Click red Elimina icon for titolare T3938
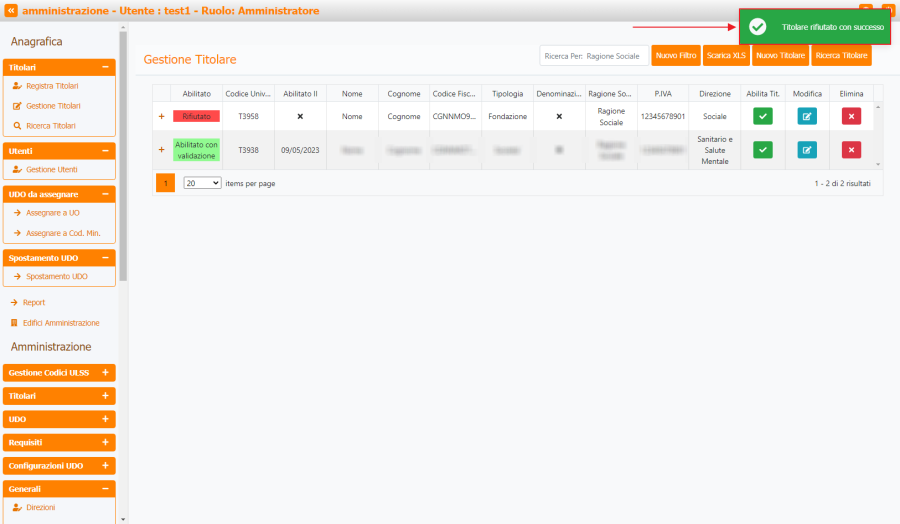 [851, 150]
